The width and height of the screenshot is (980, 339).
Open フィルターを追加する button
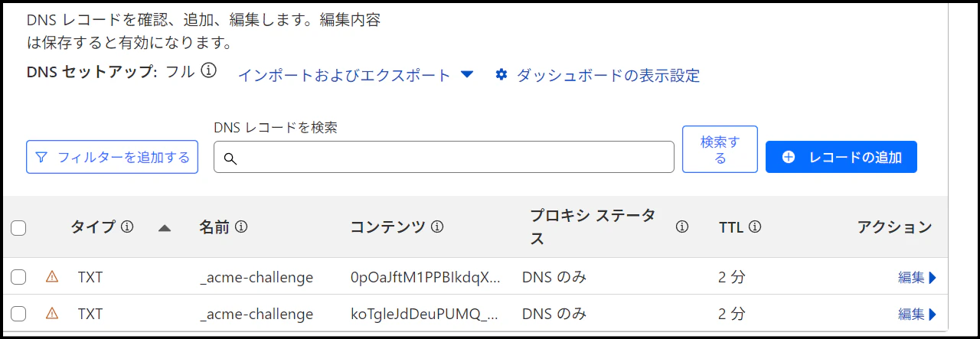[x=112, y=157]
